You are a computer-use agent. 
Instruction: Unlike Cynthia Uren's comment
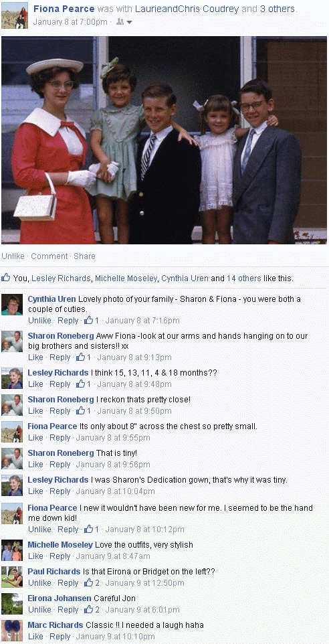[x=40, y=320]
